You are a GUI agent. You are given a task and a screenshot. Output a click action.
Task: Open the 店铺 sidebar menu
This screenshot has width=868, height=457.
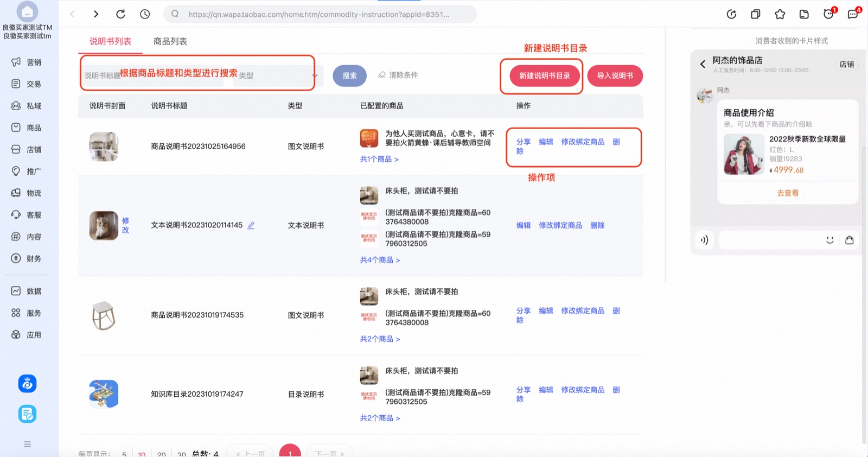pyautogui.click(x=27, y=149)
